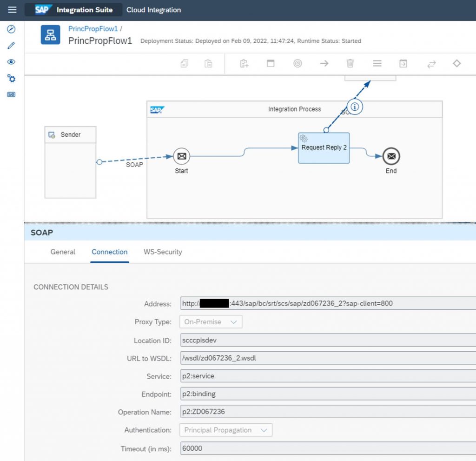Click the SAP logo in Integration Process
This screenshot has height=461, width=476.
coord(157,110)
